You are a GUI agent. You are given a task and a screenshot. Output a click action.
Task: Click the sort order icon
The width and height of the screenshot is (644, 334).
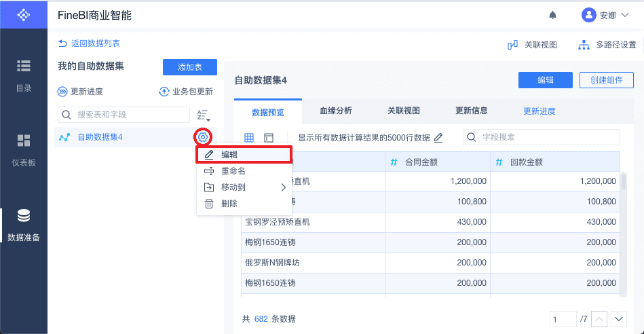point(203,115)
